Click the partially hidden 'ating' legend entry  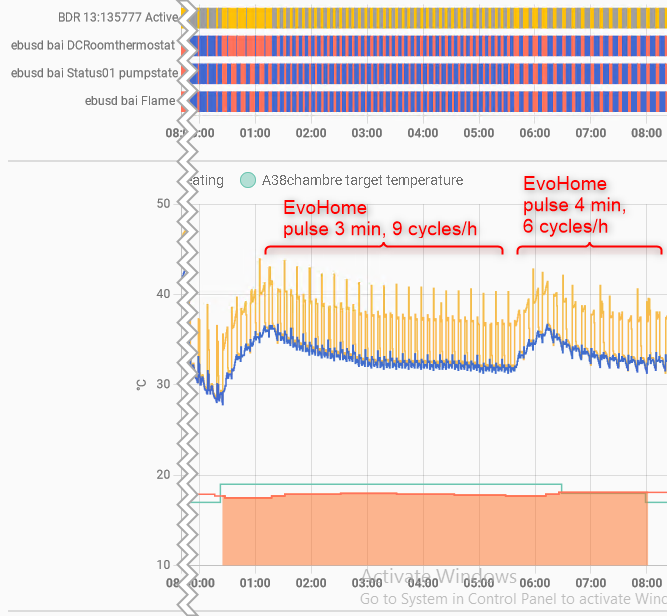pos(208,181)
